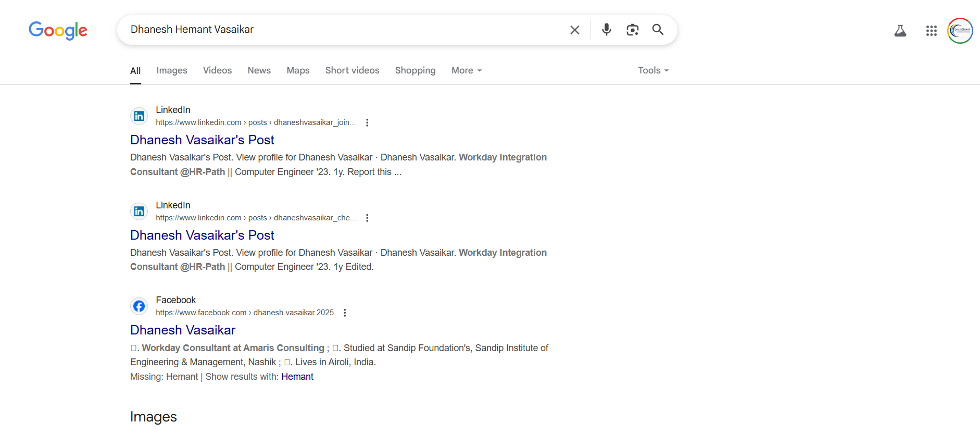Open options for second LinkedIn result
Screen dimensions: 980x435
(x=367, y=218)
